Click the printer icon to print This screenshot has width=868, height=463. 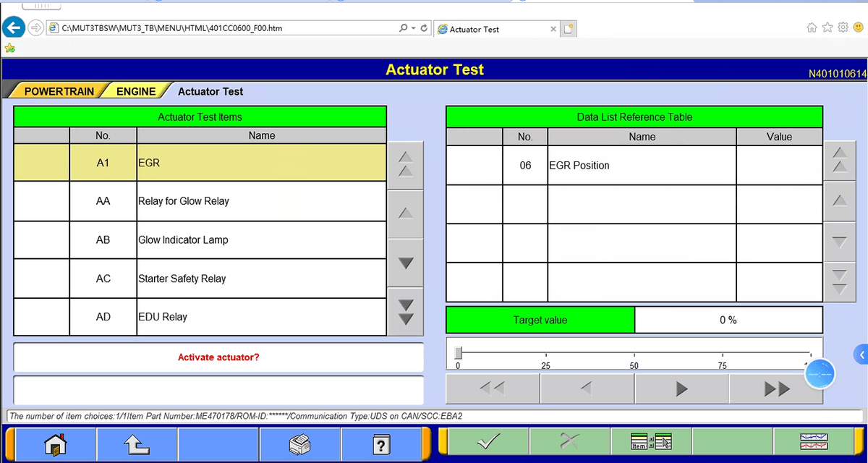pos(299,443)
